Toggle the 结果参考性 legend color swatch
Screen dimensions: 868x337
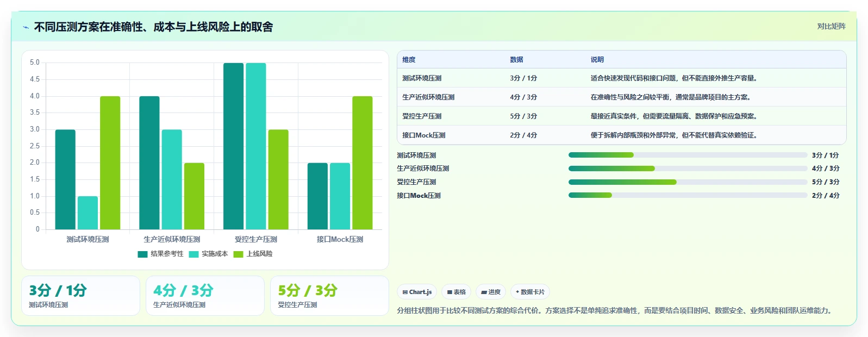click(143, 254)
